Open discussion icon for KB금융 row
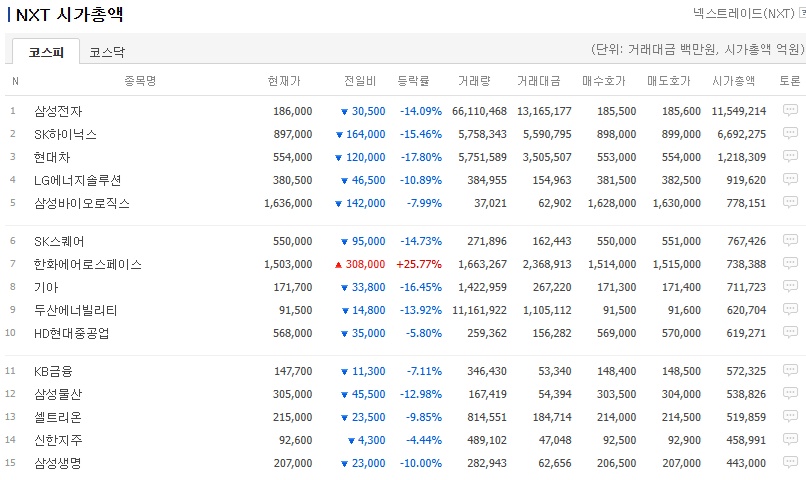The image size is (806, 480). tap(790, 370)
